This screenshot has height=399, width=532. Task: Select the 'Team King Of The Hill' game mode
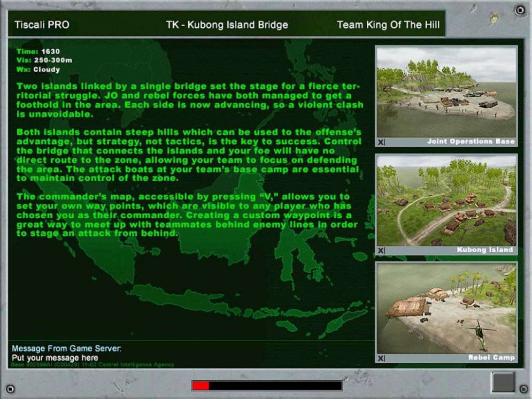tap(388, 25)
